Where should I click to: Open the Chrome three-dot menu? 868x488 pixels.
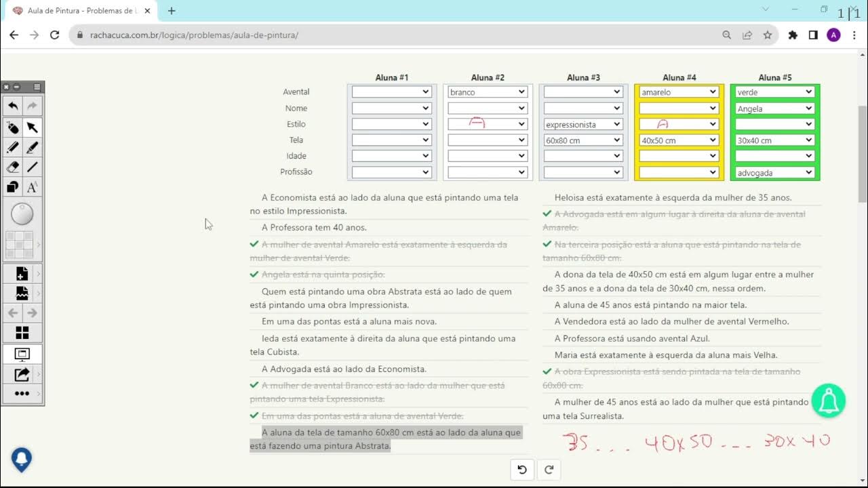tap(854, 35)
